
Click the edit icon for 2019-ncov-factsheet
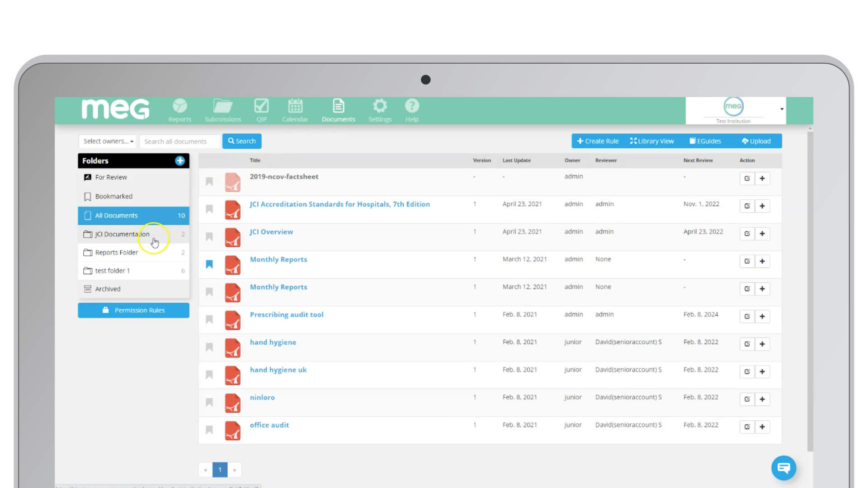point(747,178)
